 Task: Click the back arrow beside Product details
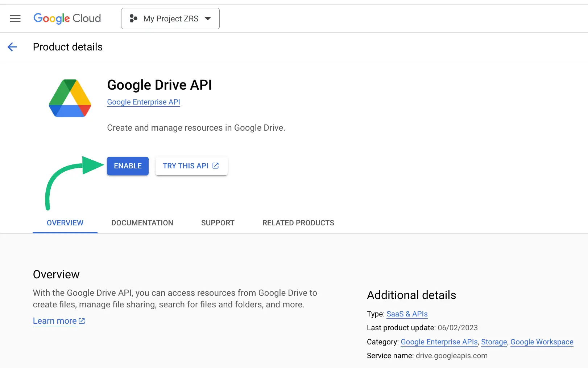[12, 47]
